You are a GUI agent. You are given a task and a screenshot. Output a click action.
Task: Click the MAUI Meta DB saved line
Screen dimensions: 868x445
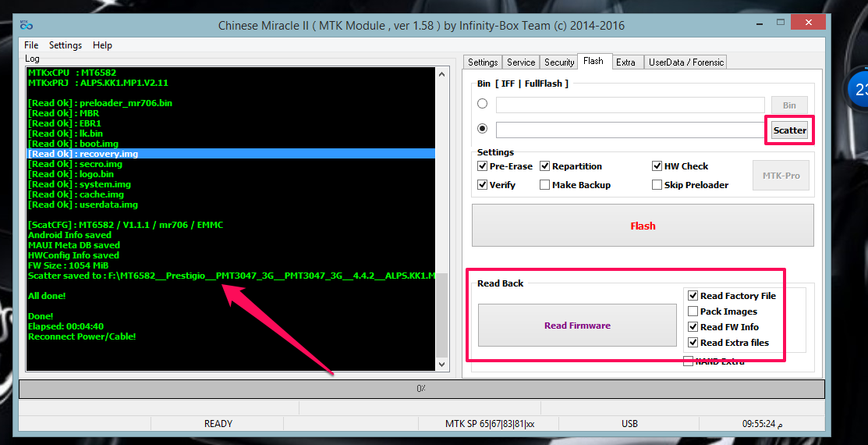[73, 245]
